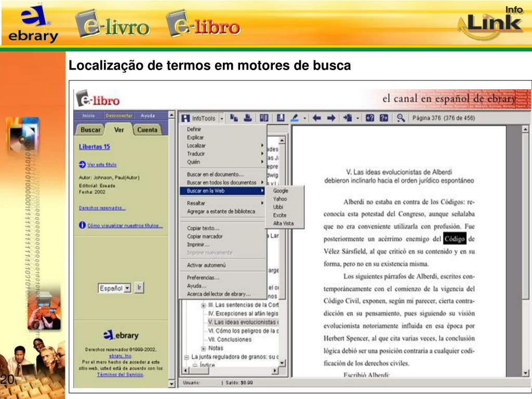Image resolution: width=532 pixels, height=399 pixels.
Task: Select VII. Conclusiones tree entry
Action: 230,339
